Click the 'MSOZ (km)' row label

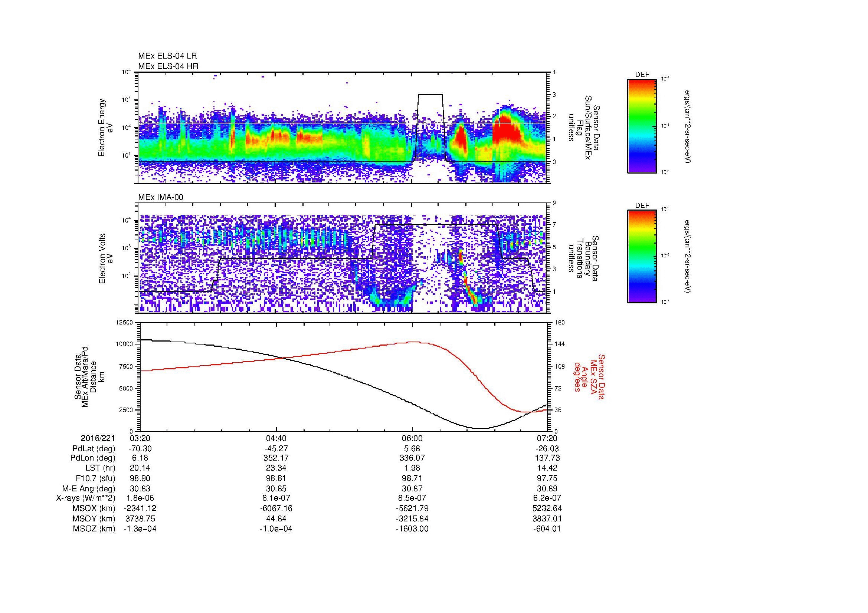[94, 529]
